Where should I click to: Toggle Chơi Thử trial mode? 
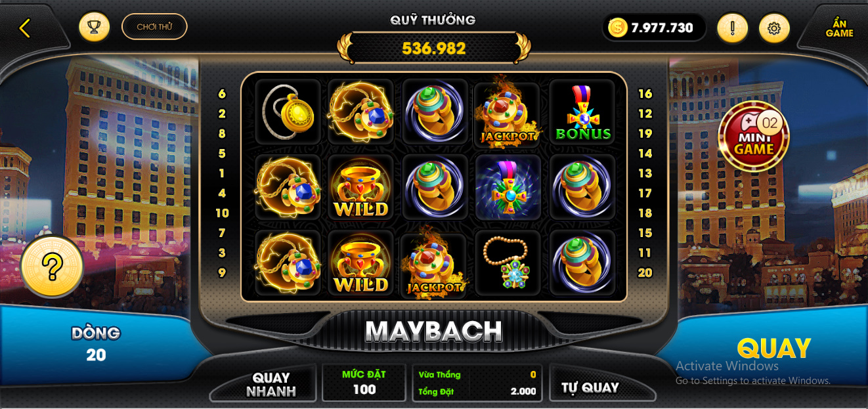[x=154, y=27]
